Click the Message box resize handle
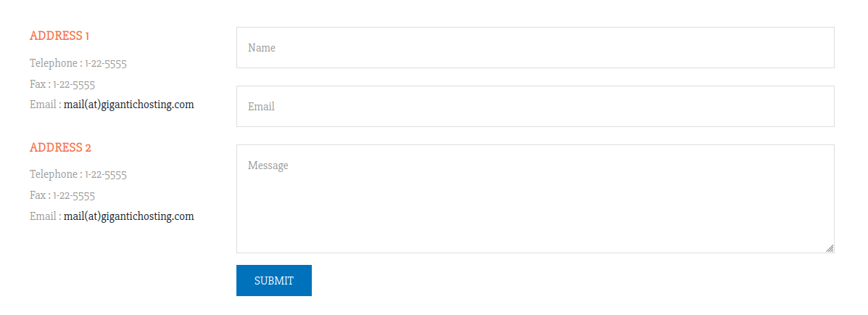 click(x=830, y=248)
